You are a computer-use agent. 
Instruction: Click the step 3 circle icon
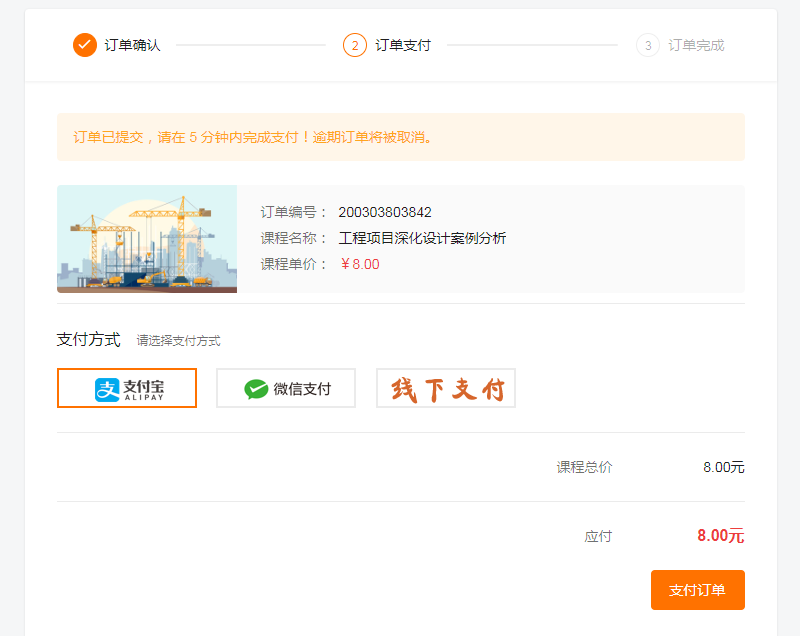[x=648, y=45]
